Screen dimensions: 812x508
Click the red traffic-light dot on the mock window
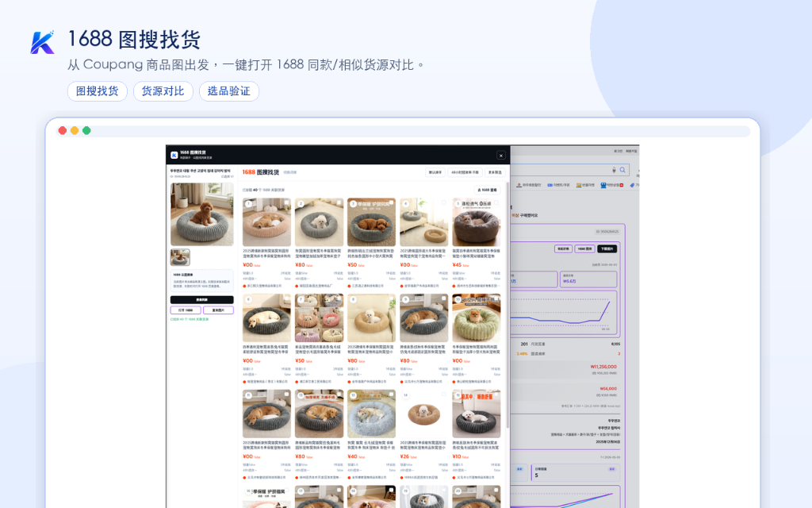[x=62, y=131]
